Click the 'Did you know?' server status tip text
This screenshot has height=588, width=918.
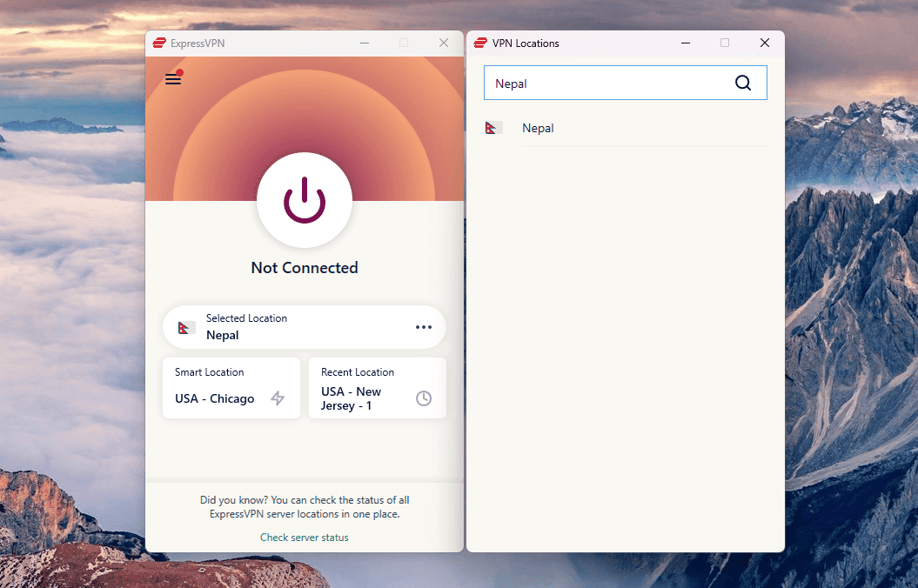point(305,507)
